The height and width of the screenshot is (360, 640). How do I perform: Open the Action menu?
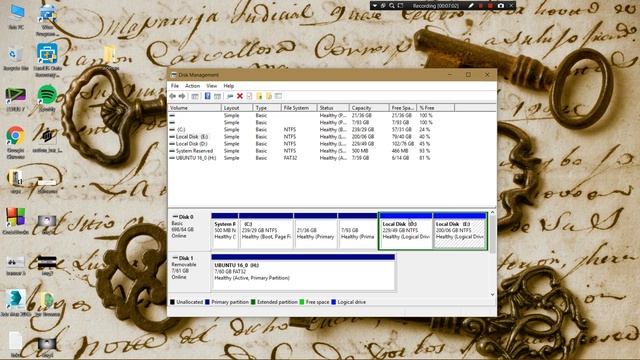tap(192, 86)
